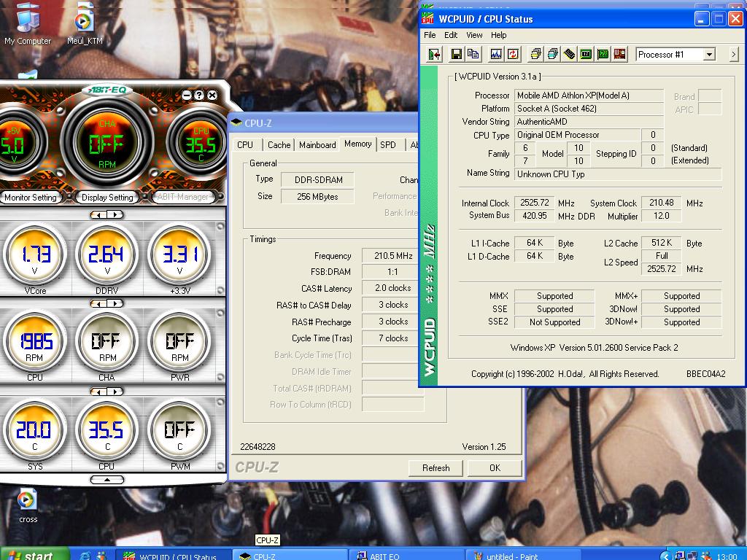Open the yellow stacked-windows icon in WCPUID toolbar

[535, 54]
